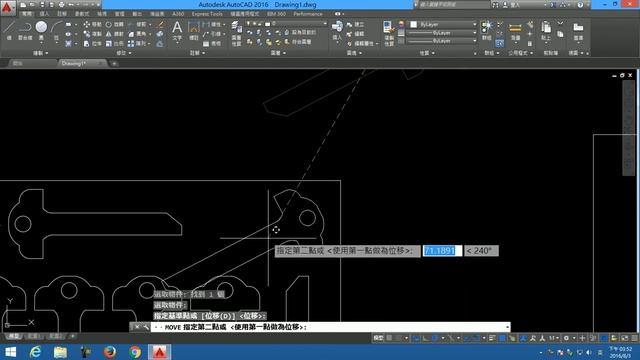This screenshot has height=360, width=640.
Task: Click the Group (群組) tool
Action: pyautogui.click(x=487, y=30)
